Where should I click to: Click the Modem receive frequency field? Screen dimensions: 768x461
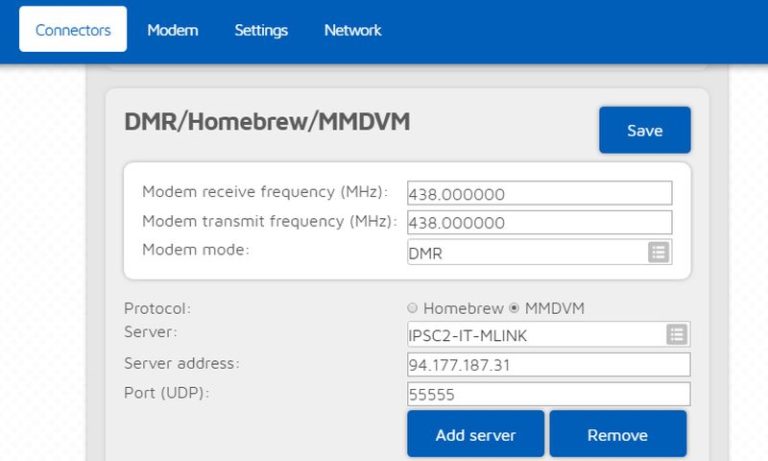click(x=539, y=194)
